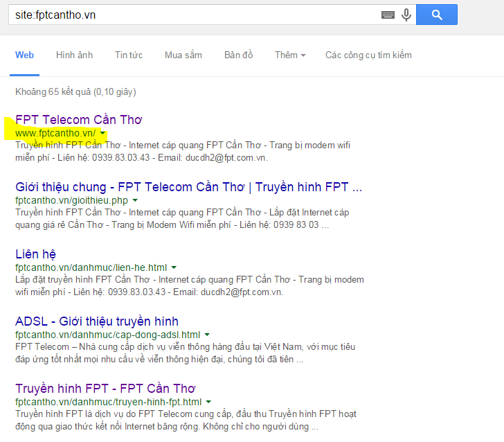504x442 pixels.
Task: Select the Web tab
Action: point(24,55)
